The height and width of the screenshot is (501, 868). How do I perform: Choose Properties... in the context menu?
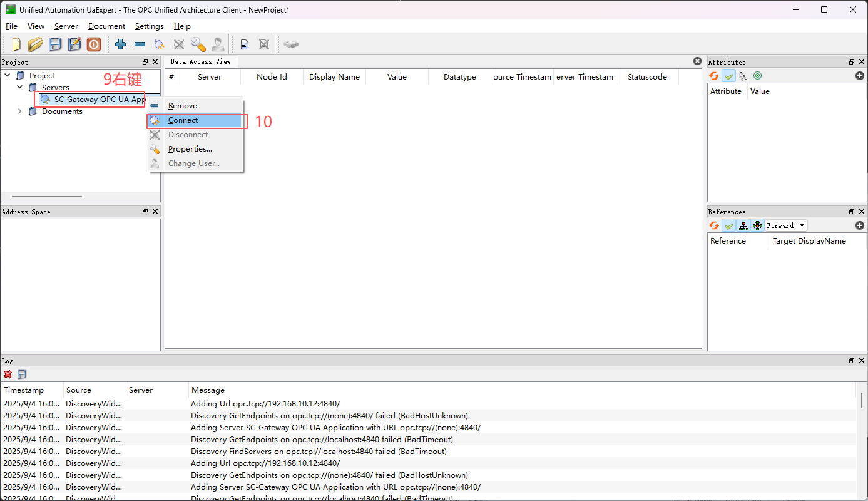coord(190,149)
